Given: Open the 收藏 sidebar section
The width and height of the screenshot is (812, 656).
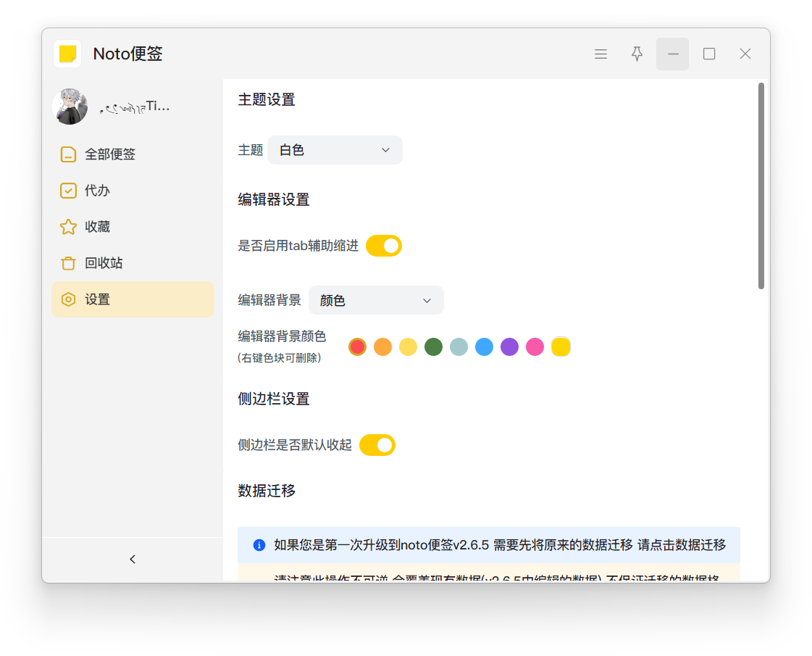Looking at the screenshot, I should (x=98, y=227).
